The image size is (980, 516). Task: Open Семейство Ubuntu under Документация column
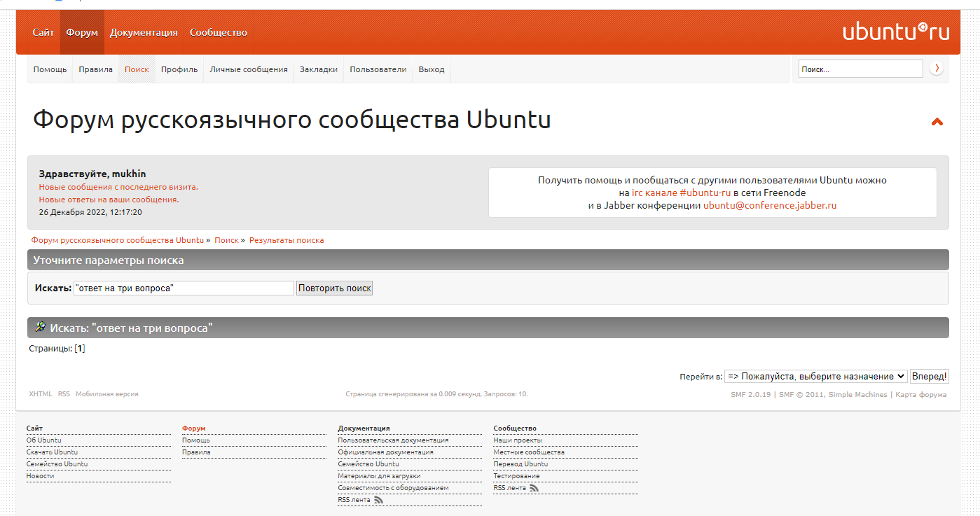coord(368,464)
